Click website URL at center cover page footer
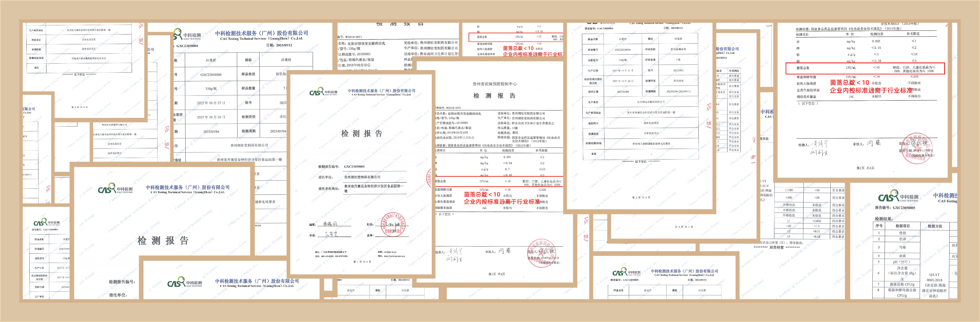Viewport: 980px width, 322px height. tap(394, 256)
